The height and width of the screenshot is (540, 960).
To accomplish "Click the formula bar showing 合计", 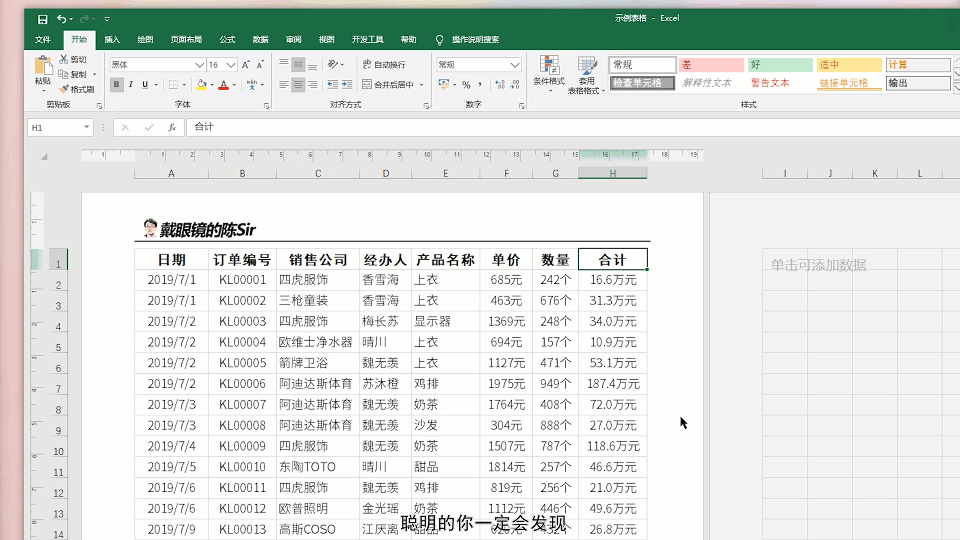I will (x=572, y=127).
